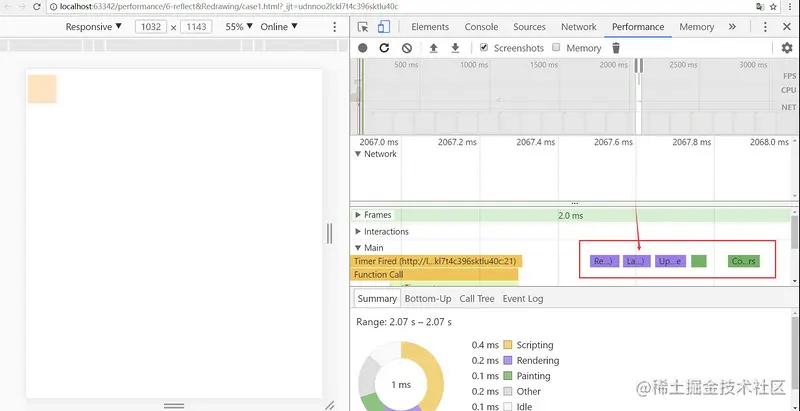800x411 pixels.
Task: Select the Timer Fired event bar
Action: (436, 261)
